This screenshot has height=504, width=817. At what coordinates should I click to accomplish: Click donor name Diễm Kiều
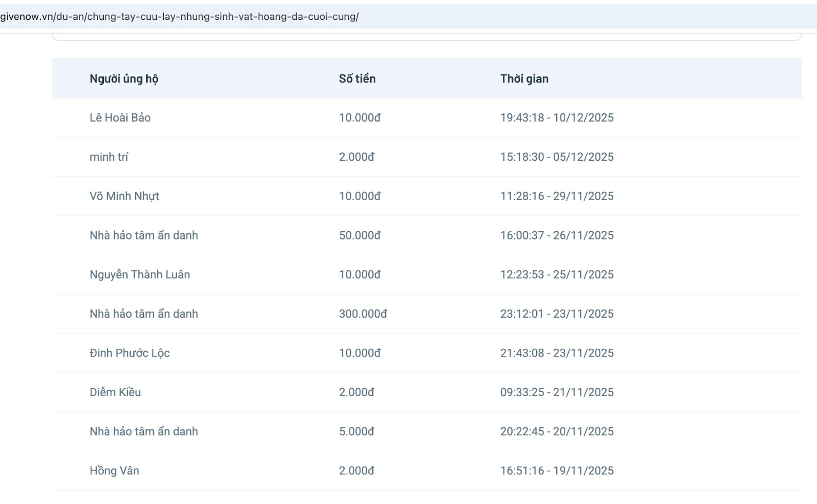click(115, 393)
